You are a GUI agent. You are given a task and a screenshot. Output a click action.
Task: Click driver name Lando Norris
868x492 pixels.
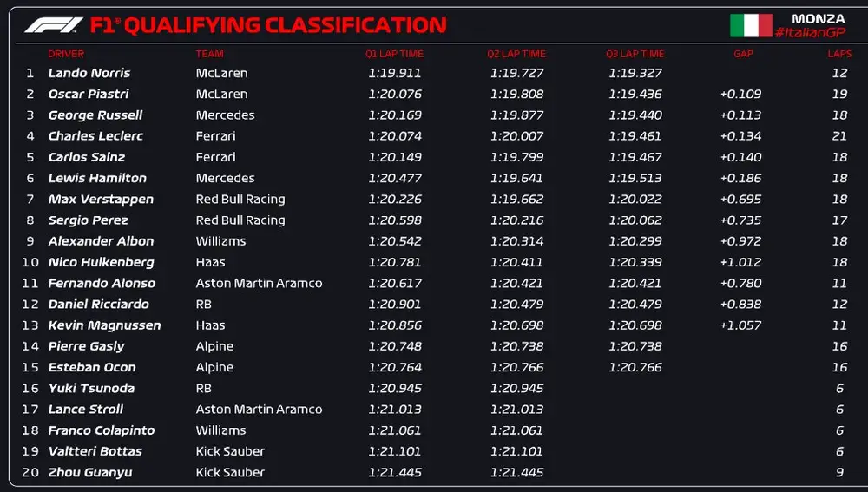(89, 73)
